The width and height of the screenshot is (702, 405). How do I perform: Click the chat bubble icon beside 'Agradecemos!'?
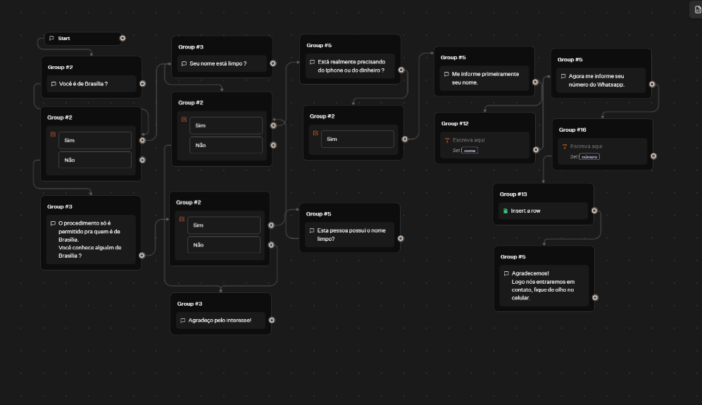pos(505,273)
